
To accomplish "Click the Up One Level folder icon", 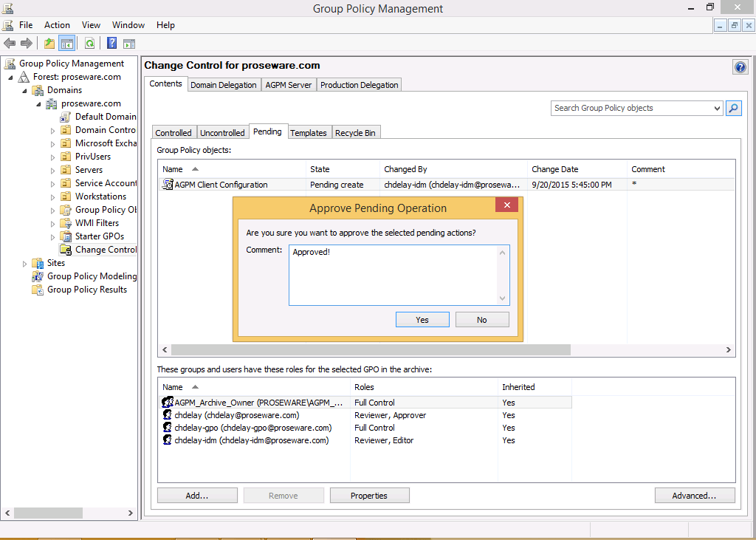I will coord(49,44).
